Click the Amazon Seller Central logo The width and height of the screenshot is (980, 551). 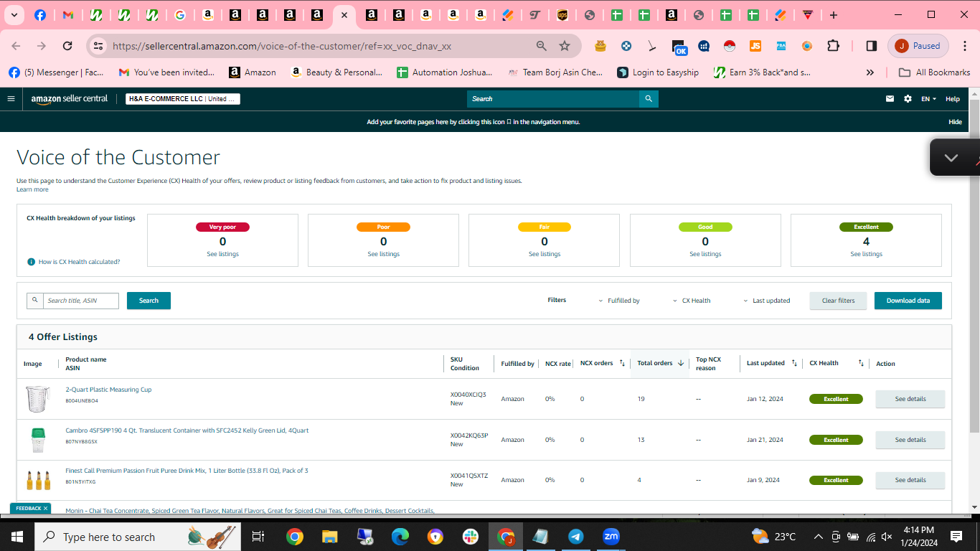pos(70,99)
